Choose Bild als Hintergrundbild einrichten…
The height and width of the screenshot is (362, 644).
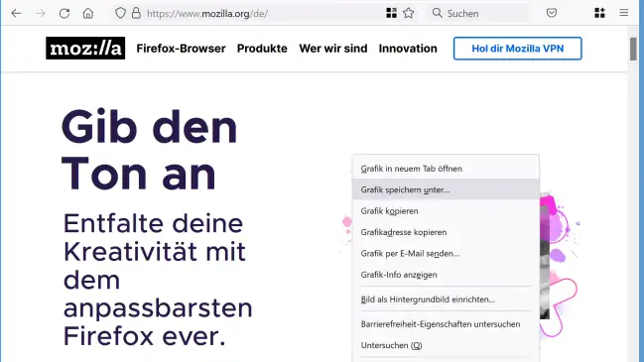click(x=446, y=300)
